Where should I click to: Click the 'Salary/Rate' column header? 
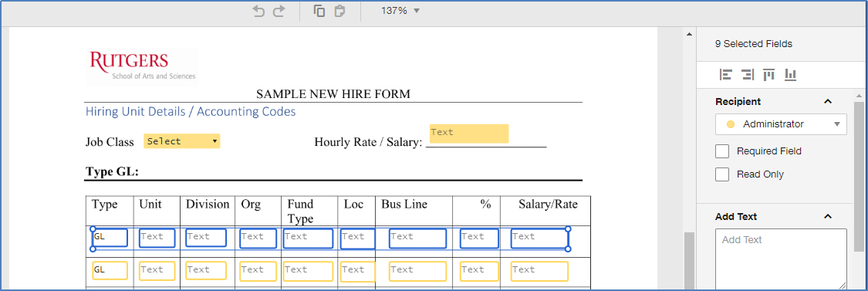point(548,205)
